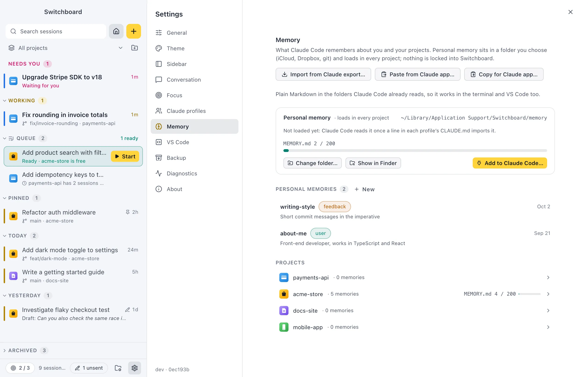Collapse the WORKING section
The width and height of the screenshot is (588, 377).
click(x=4, y=101)
